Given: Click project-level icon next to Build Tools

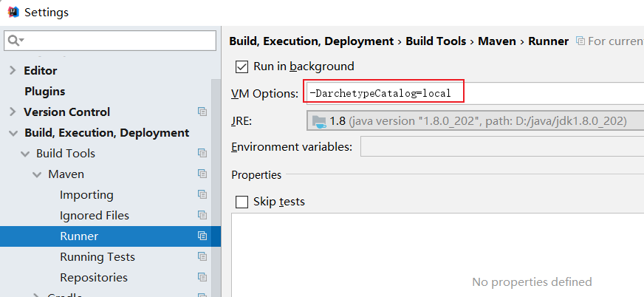Looking at the screenshot, I should click(x=202, y=153).
